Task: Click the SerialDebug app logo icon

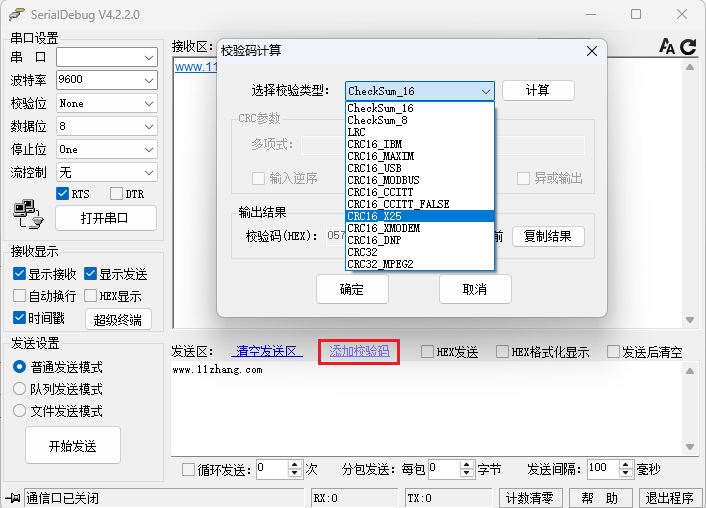Action: 16,14
